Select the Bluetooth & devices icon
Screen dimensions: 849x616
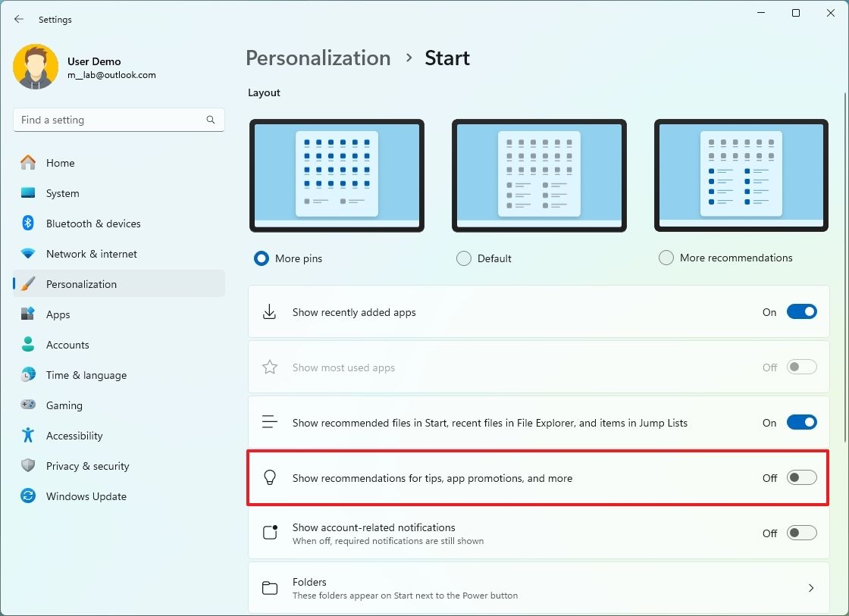[29, 224]
